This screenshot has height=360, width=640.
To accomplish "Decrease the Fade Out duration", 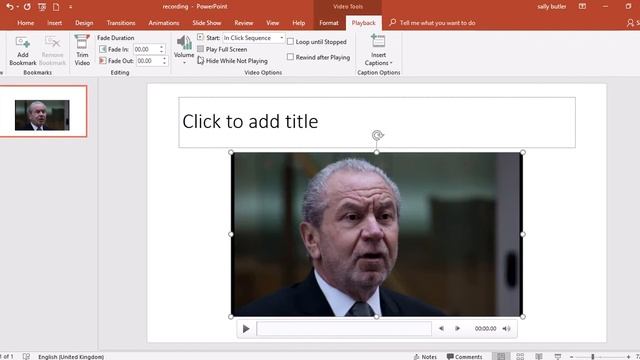I will point(164,63).
